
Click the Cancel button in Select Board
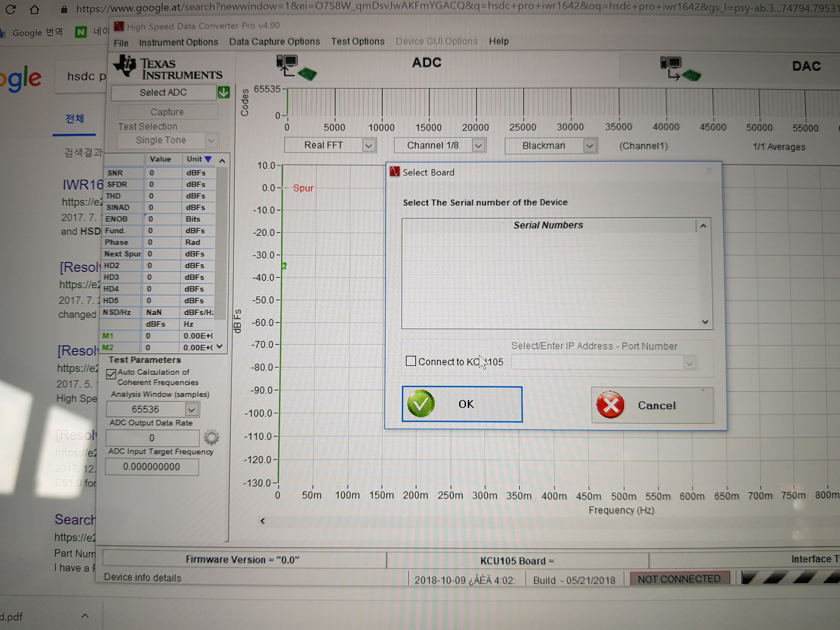pyautogui.click(x=652, y=405)
